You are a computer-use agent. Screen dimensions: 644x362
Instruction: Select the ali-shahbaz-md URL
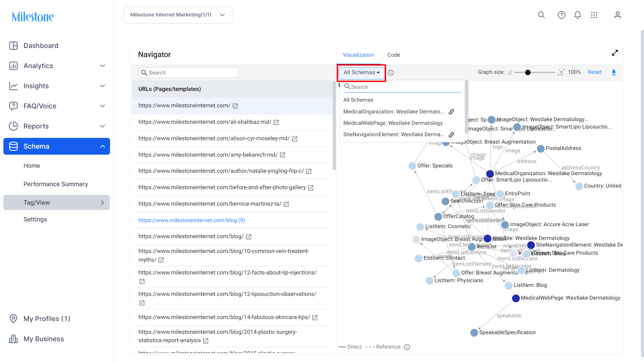point(205,122)
